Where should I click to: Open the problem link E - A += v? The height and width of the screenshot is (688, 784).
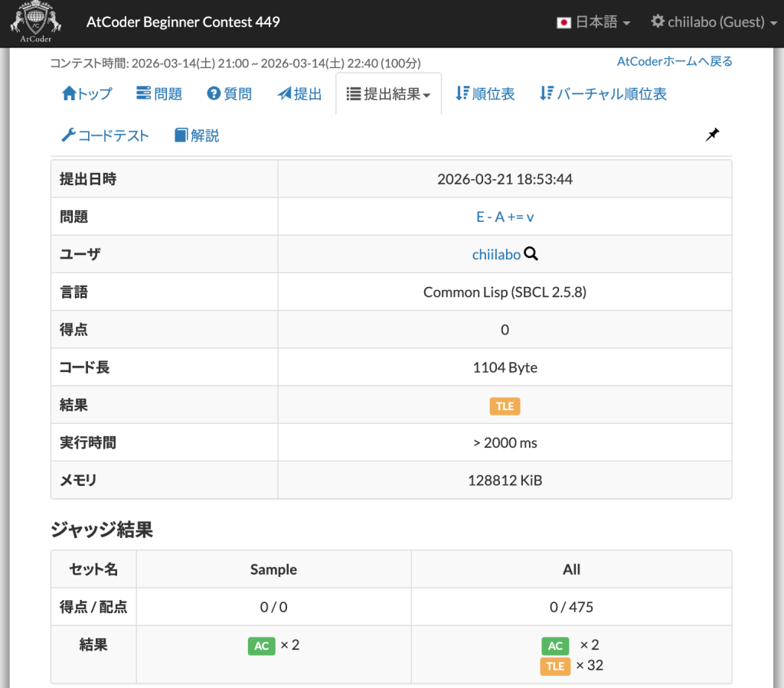click(x=505, y=217)
